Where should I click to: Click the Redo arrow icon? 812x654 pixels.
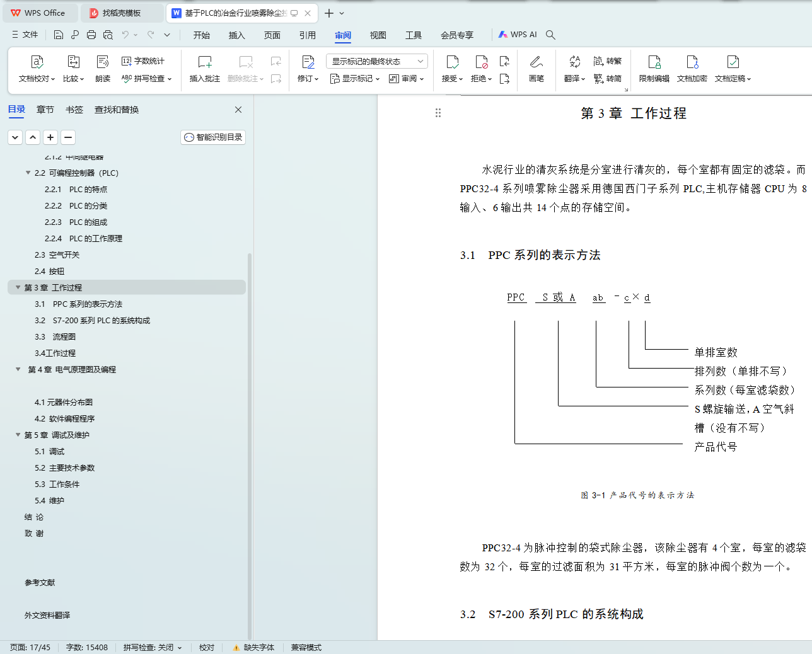tap(151, 35)
